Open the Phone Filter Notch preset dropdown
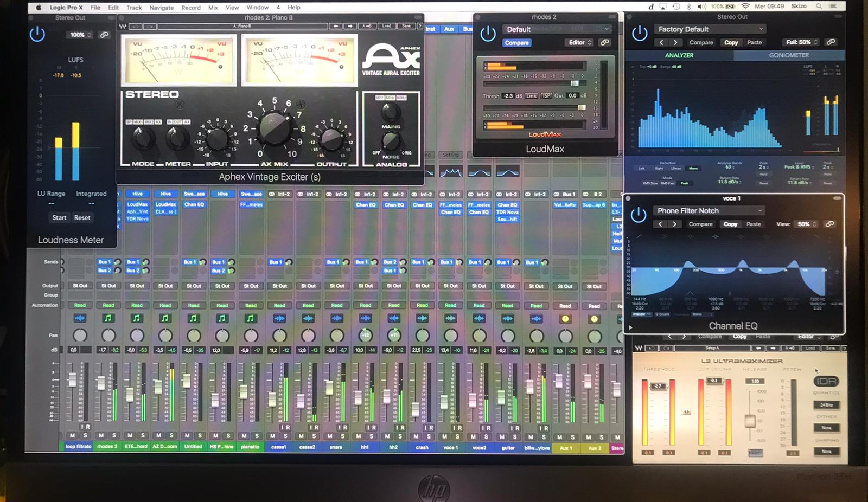The width and height of the screenshot is (868, 502). pos(709,210)
